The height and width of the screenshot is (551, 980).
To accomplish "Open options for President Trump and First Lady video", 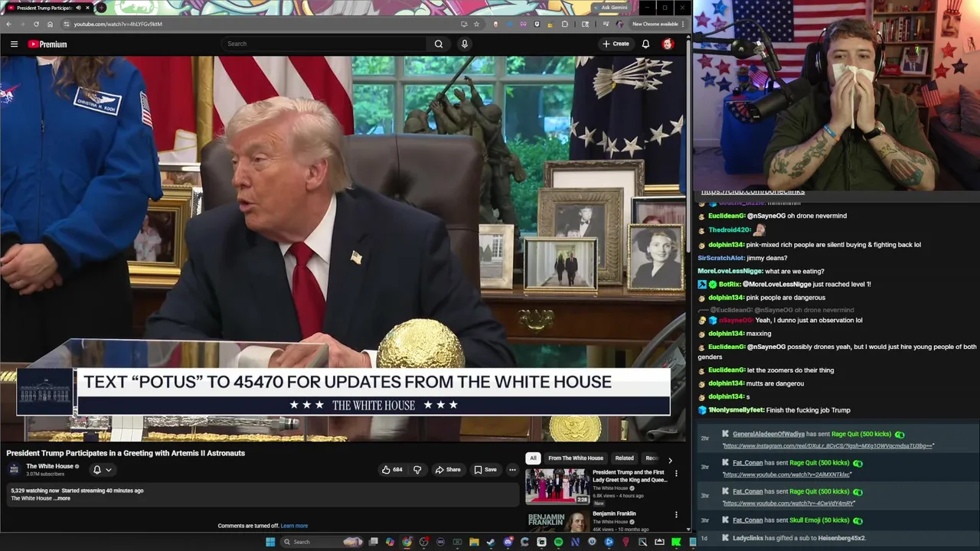I will tap(676, 474).
